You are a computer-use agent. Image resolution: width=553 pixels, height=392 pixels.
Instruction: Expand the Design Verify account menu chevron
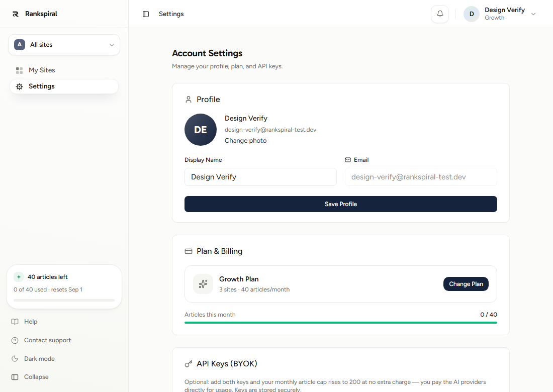(x=533, y=14)
